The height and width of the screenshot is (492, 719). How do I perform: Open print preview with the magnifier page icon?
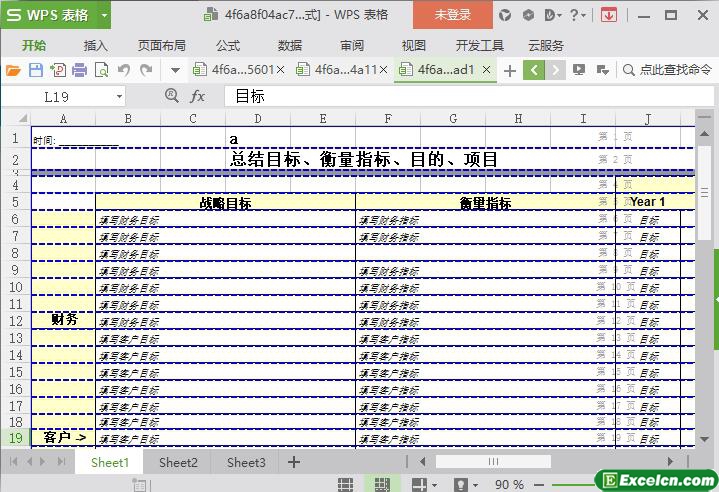[x=101, y=70]
